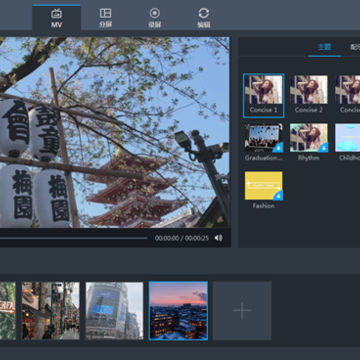Download the Fashion theme via its arrow badge

(x=277, y=196)
